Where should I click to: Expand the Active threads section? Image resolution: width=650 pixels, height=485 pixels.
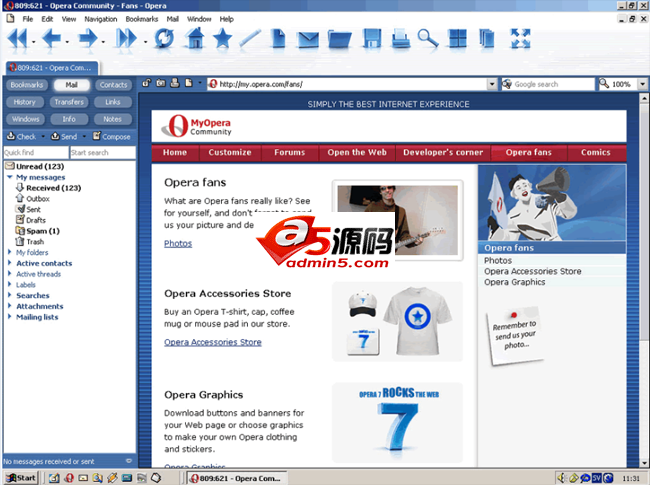(x=10, y=274)
